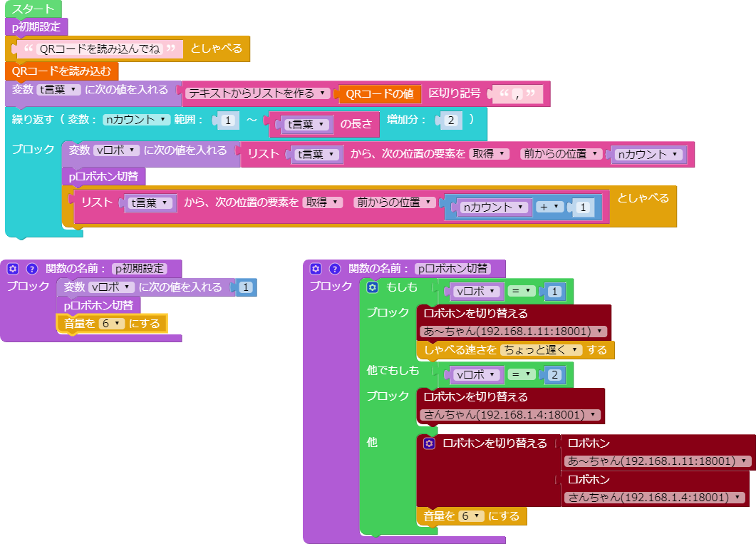Click number 1 after plus operator
756x544 pixels.
pos(584,207)
